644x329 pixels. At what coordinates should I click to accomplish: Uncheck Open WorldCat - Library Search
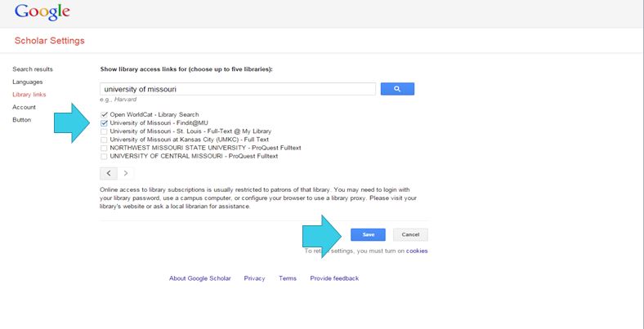pyautogui.click(x=104, y=114)
